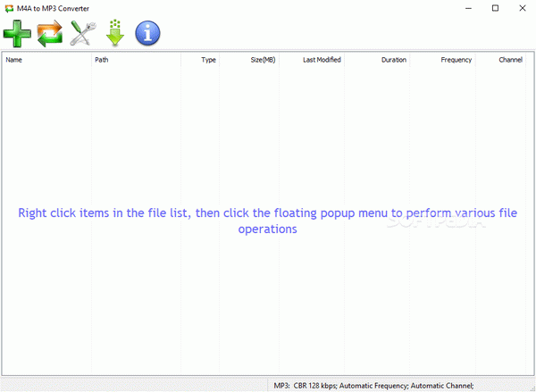Minimize the M4A to MP3 Converter window
Screen dimensions: 536x392
click(468, 8)
